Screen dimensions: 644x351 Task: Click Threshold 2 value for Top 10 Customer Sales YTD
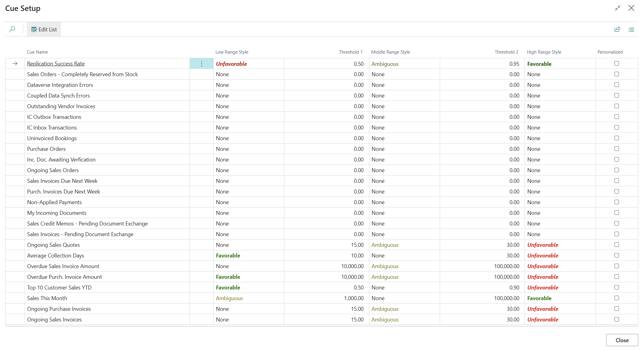pos(514,288)
